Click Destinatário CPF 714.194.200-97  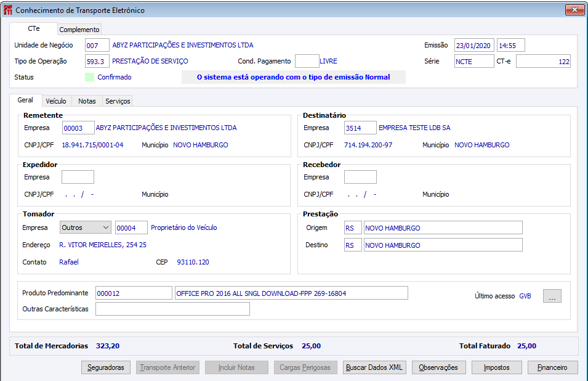pyautogui.click(x=368, y=145)
